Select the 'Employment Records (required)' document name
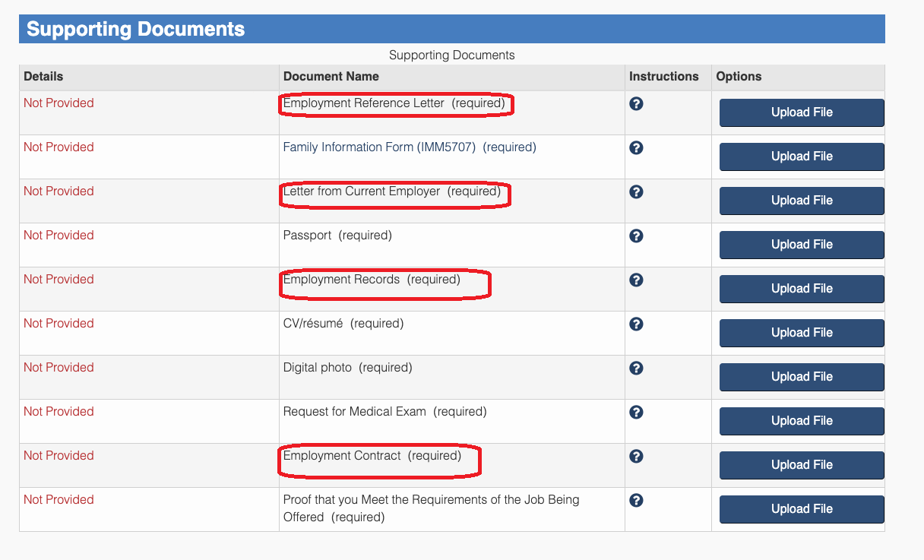Image resolution: width=924 pixels, height=560 pixels. point(372,280)
